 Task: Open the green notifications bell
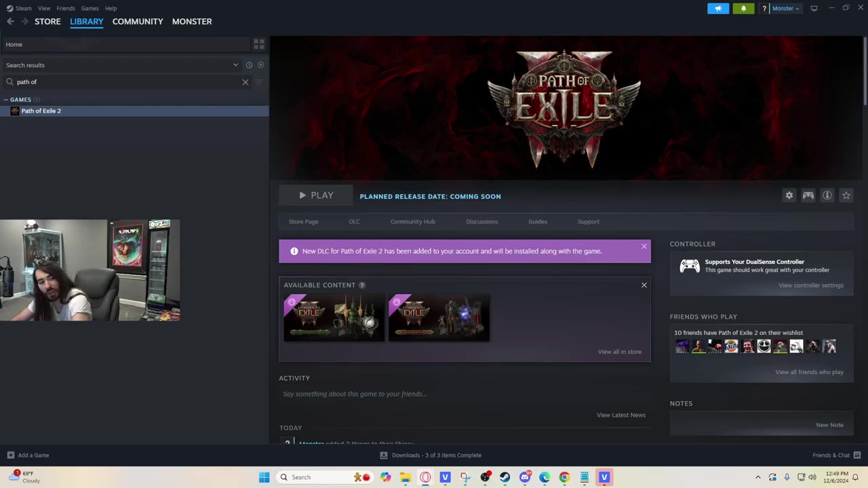click(x=743, y=8)
